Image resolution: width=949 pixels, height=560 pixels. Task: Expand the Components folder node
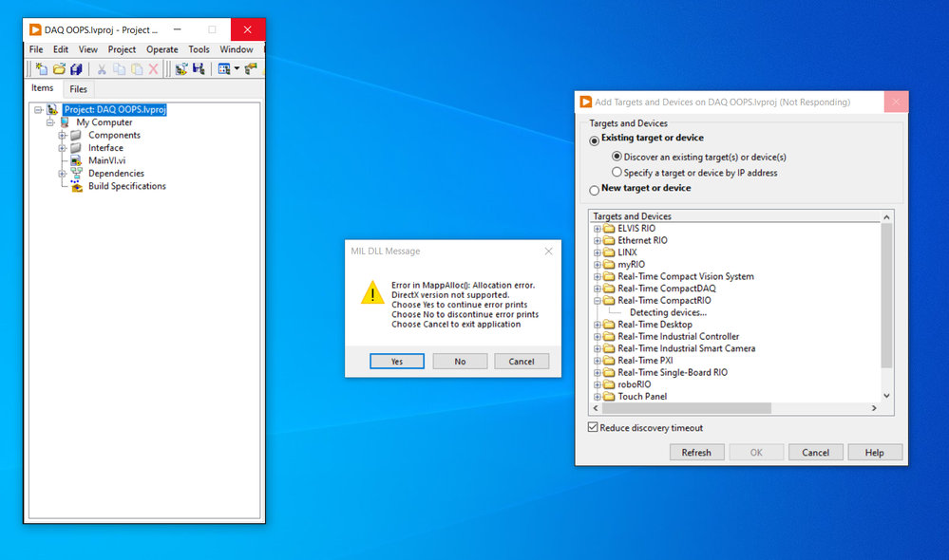[x=63, y=135]
